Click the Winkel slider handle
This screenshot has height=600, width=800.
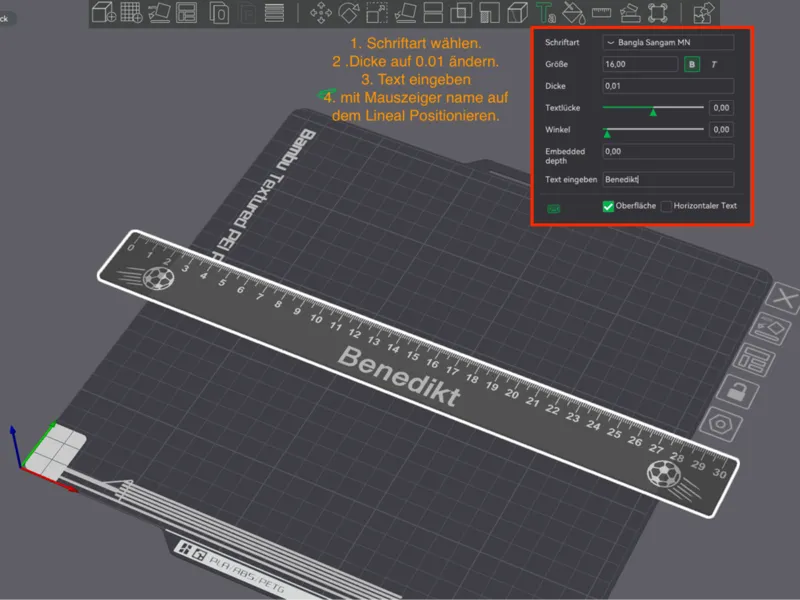pyautogui.click(x=607, y=134)
